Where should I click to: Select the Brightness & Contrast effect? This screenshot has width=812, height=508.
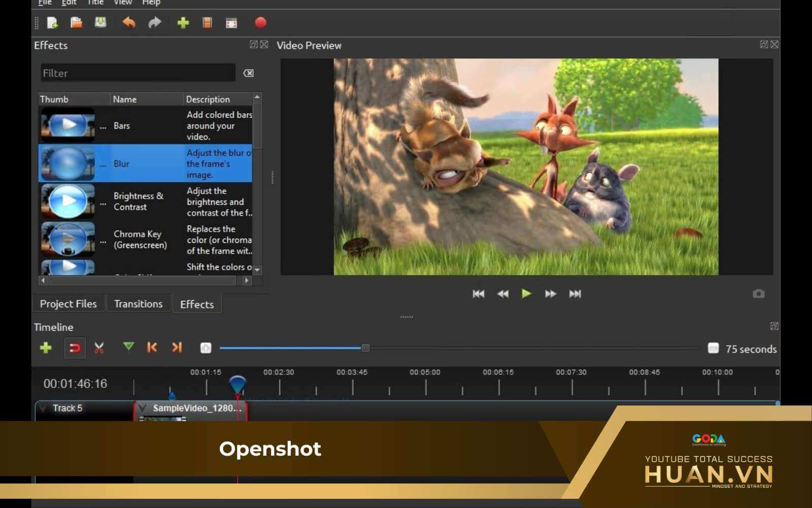(x=138, y=202)
